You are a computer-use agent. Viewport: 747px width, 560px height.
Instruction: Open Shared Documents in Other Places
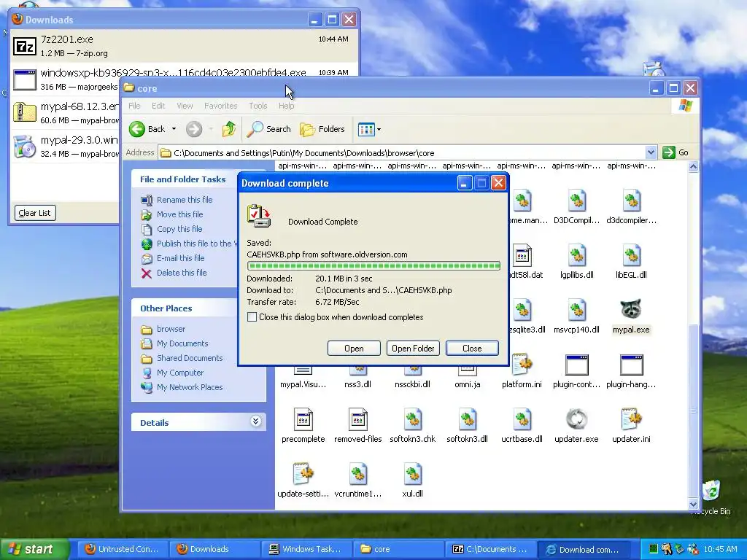tap(190, 358)
